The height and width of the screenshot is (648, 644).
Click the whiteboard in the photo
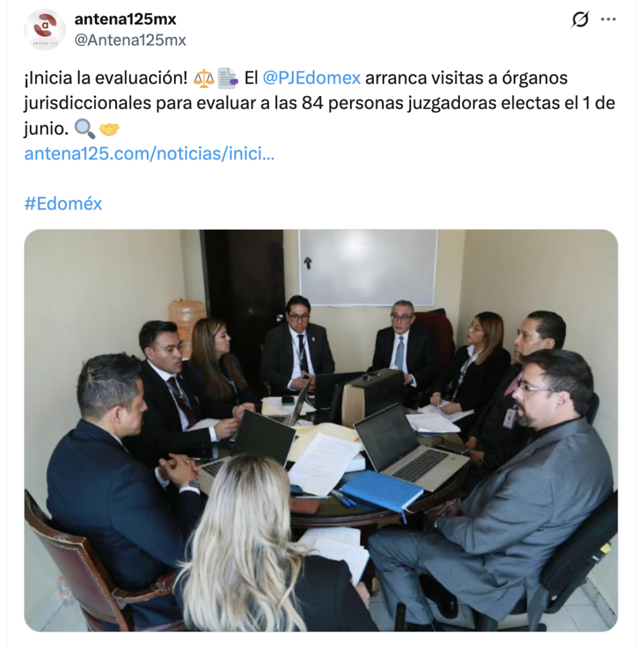point(368,268)
